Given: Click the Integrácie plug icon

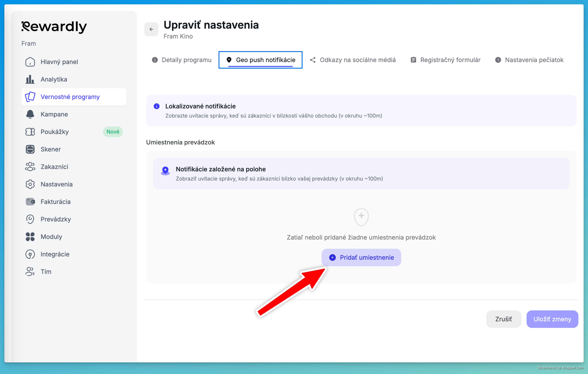Looking at the screenshot, I should pos(30,254).
